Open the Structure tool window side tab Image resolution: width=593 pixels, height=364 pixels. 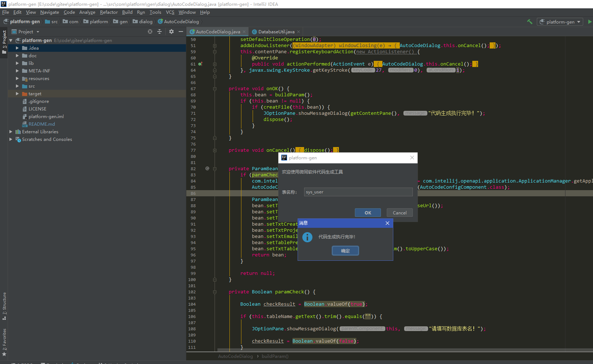[4, 306]
